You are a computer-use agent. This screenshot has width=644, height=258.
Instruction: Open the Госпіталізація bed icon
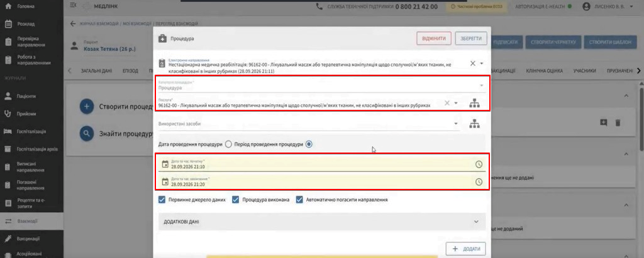click(x=8, y=131)
